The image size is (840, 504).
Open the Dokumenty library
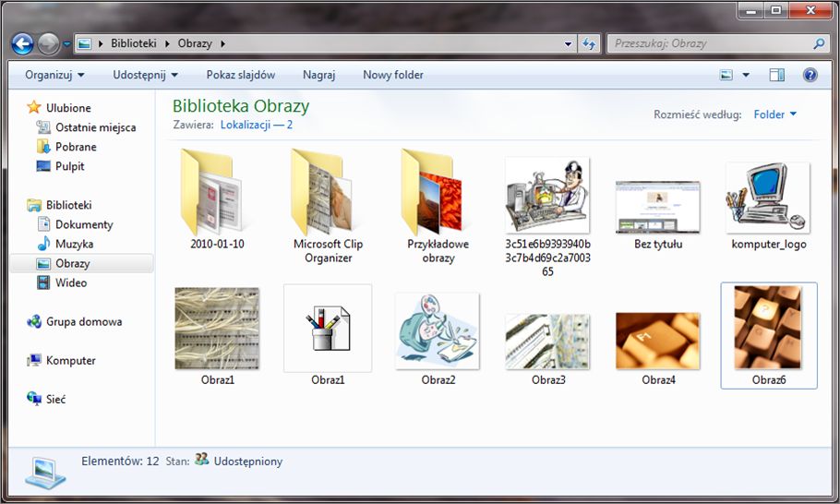(x=84, y=224)
